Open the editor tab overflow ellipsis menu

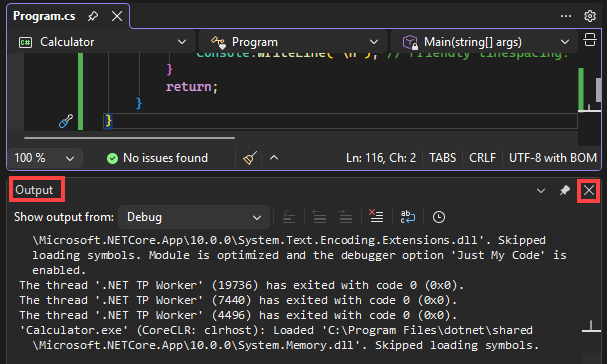pyautogui.click(x=566, y=16)
